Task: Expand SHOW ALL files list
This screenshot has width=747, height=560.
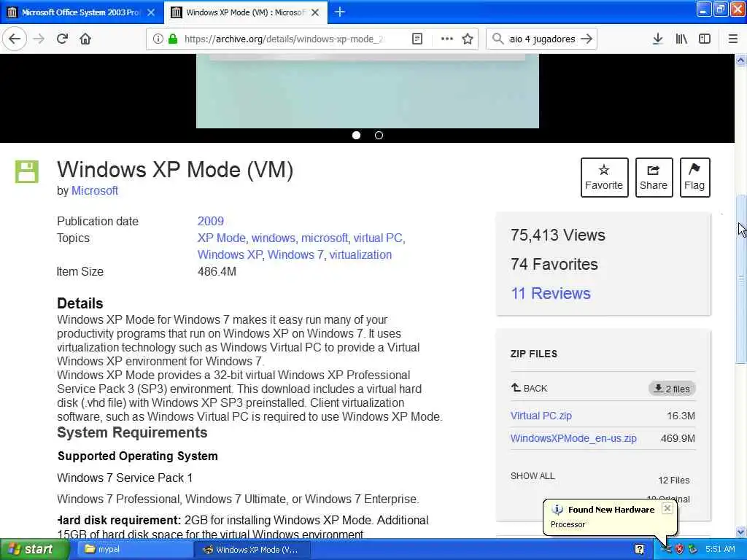Action: (x=533, y=475)
